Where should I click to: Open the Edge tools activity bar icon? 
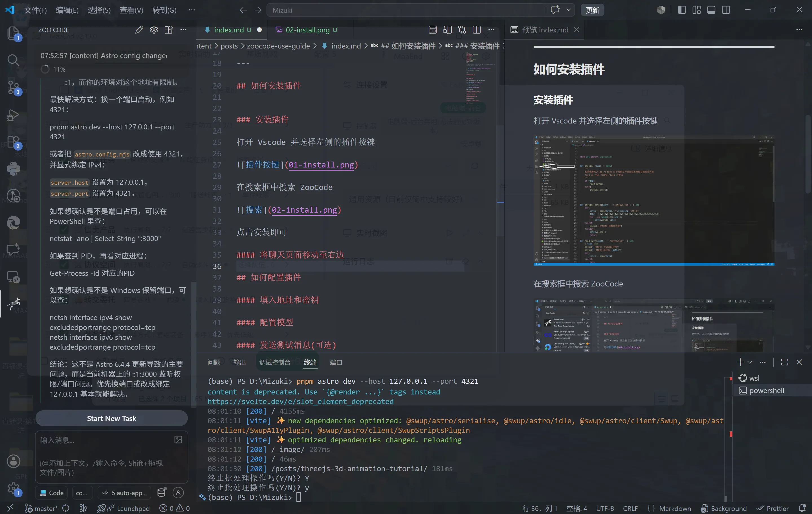[13, 223]
